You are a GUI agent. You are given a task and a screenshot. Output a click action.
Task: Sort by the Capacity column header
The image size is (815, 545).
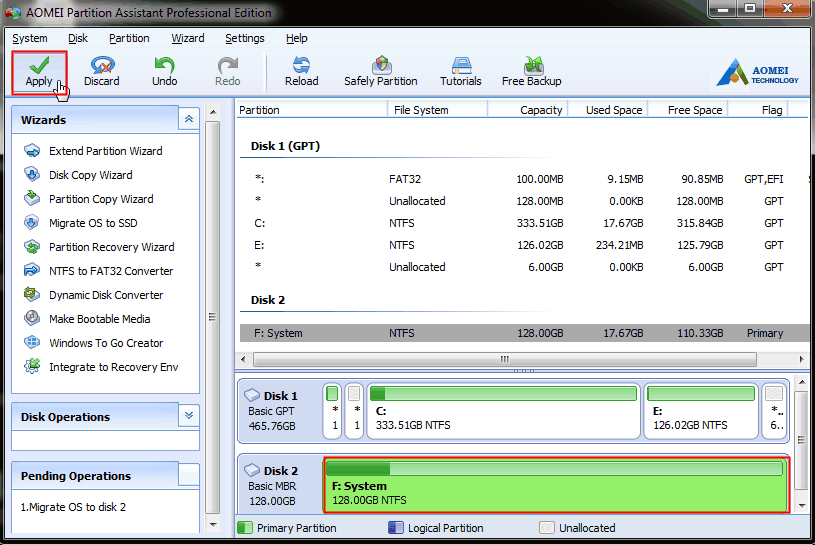[528, 110]
